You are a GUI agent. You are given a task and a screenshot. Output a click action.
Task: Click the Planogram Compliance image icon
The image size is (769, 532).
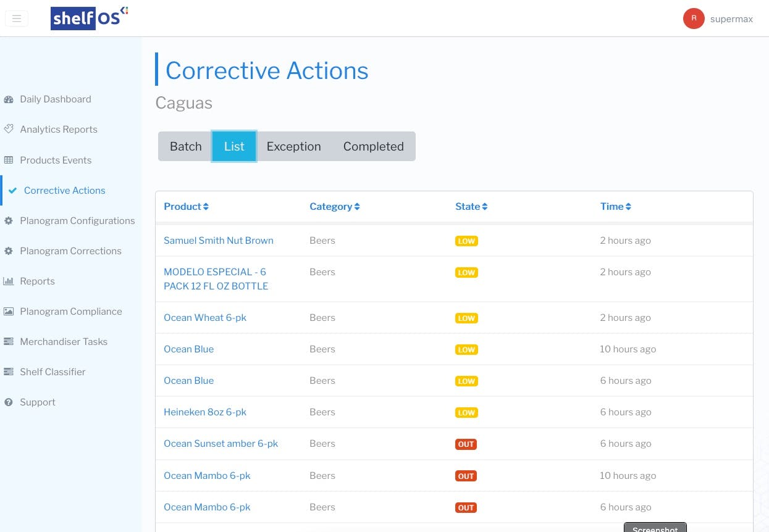[9, 312]
